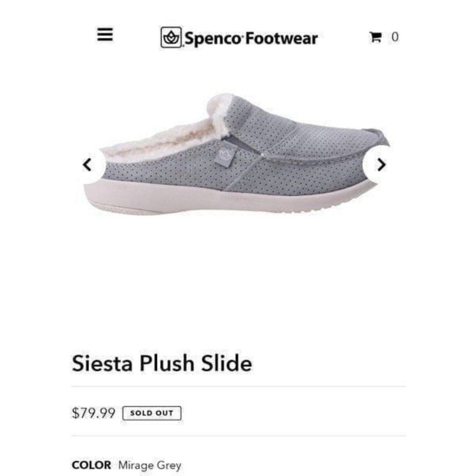Image resolution: width=476 pixels, height=476 pixels.
Task: Click the Siesta Plush Slide title
Action: [162, 363]
